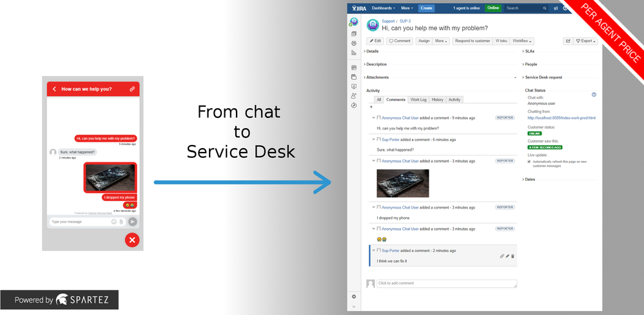Expand the SLAs section

click(x=529, y=52)
